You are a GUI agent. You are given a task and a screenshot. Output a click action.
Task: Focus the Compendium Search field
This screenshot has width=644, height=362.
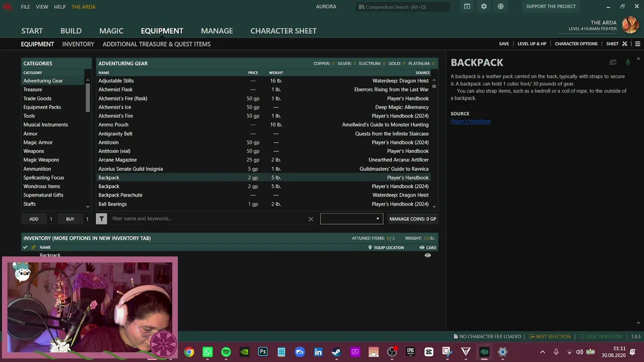click(x=403, y=7)
